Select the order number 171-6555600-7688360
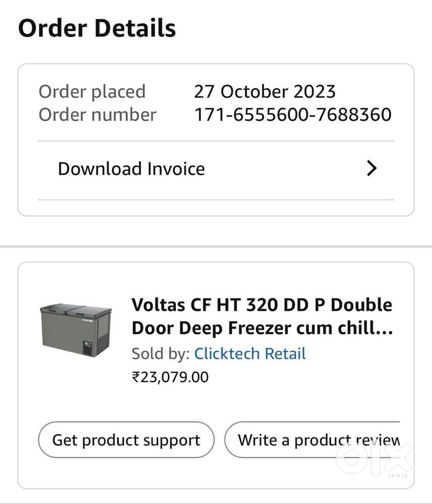The width and height of the screenshot is (432, 504). point(293,114)
